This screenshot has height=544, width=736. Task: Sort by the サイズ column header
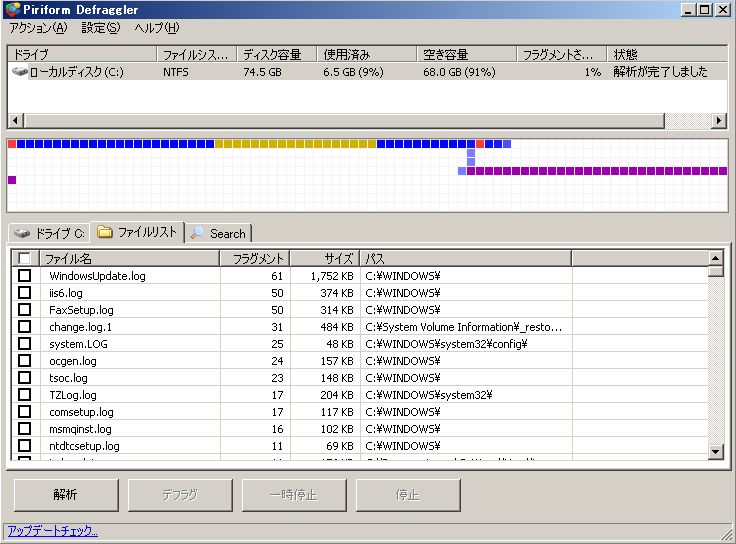(325, 258)
